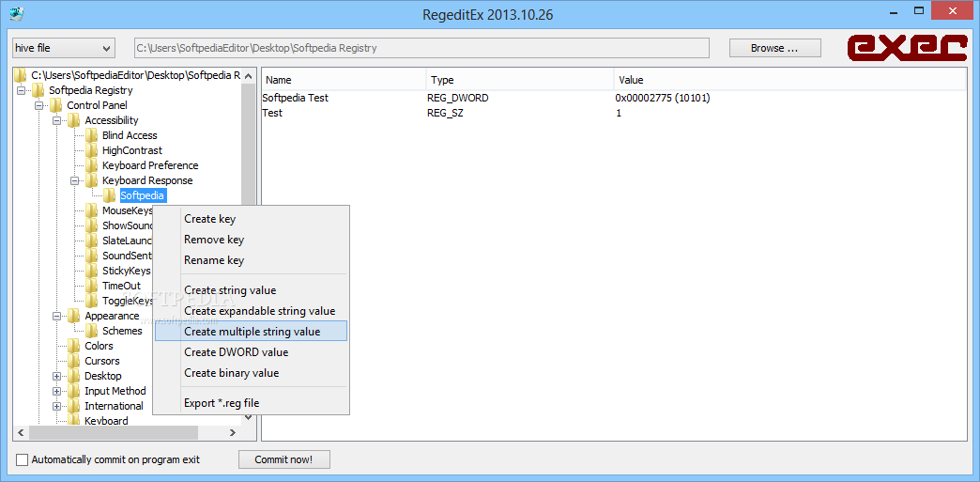Click the tree scrollbar left arrow
The width and height of the screenshot is (980, 482).
20,432
